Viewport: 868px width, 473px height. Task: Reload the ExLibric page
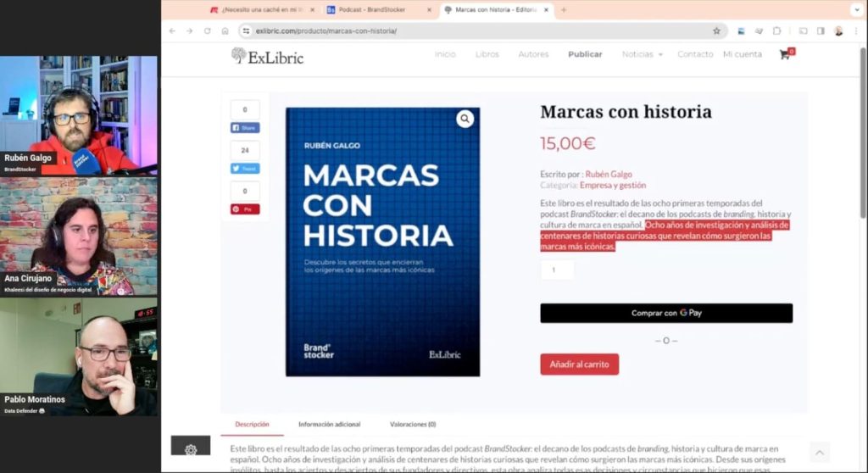207,31
